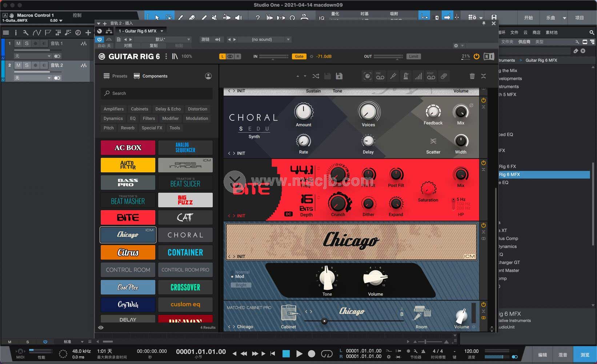Click the trash icon to clear the rack
597x364 pixels.
472,76
